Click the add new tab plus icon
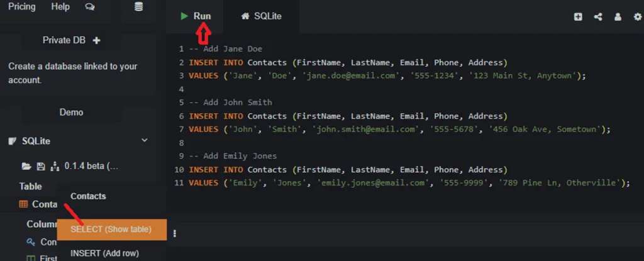The height and width of the screenshot is (261, 644). [x=578, y=17]
